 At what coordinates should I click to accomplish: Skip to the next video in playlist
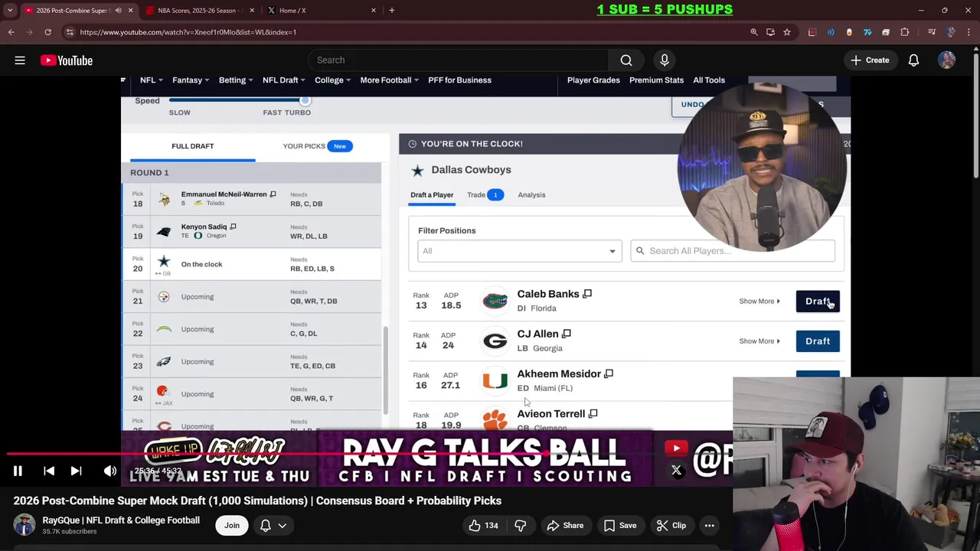(76, 471)
